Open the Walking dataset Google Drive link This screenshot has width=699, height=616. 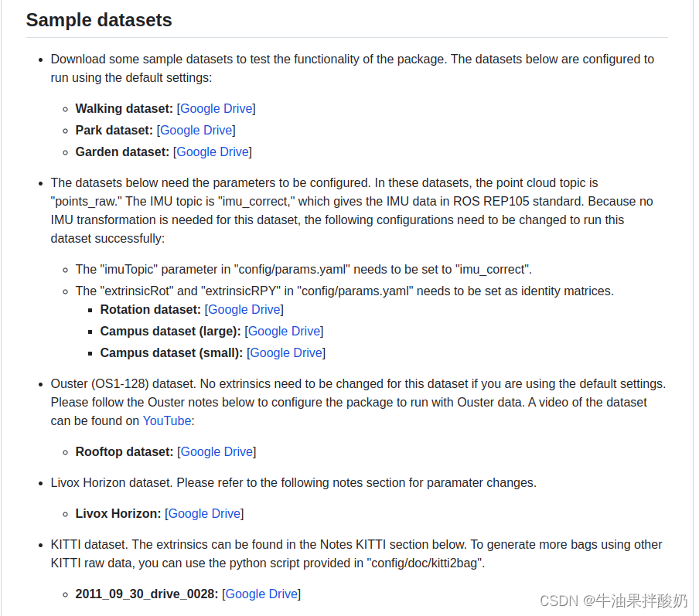pos(217,109)
